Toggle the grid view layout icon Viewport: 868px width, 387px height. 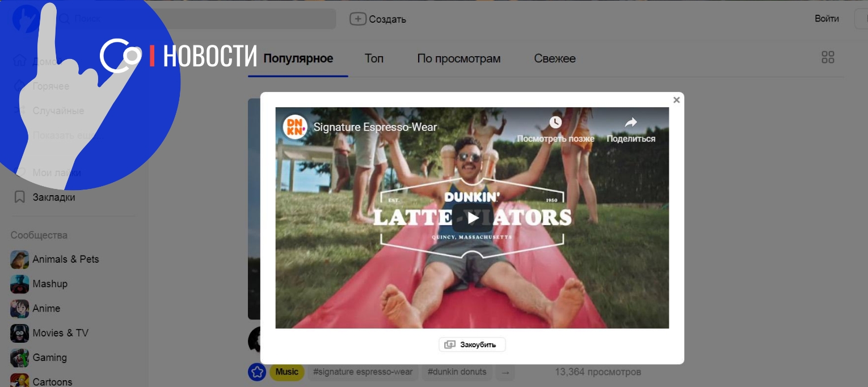[828, 57]
